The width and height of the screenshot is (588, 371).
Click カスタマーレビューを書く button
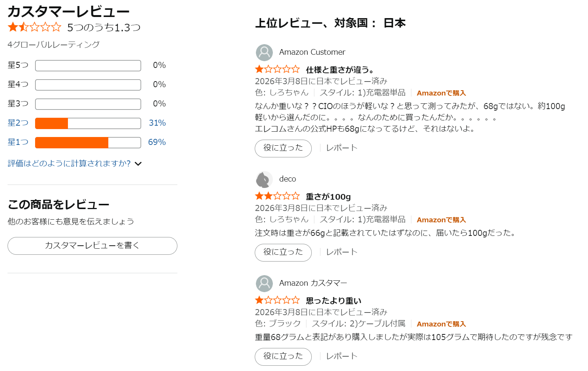[92, 246]
